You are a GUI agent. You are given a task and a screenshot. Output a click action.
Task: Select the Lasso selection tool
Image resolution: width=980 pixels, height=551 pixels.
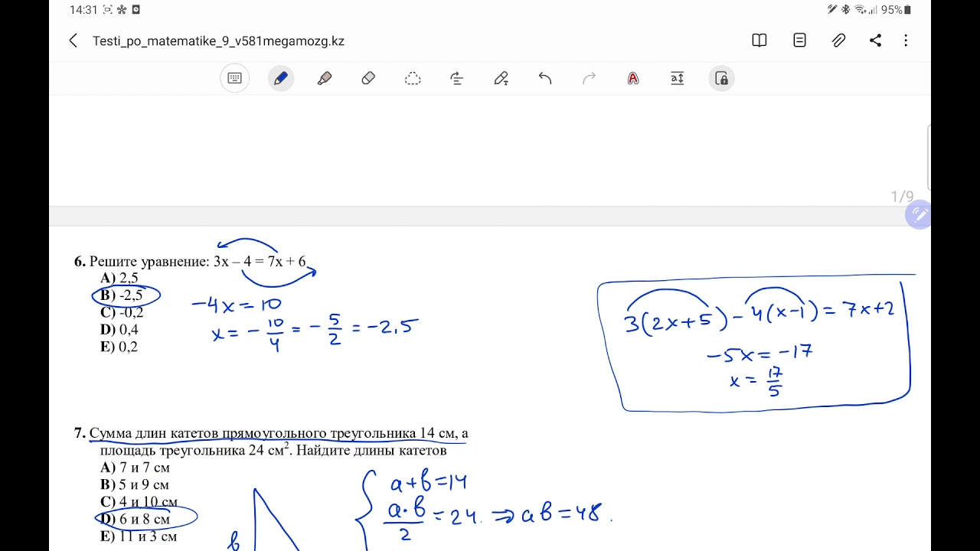[x=413, y=78]
